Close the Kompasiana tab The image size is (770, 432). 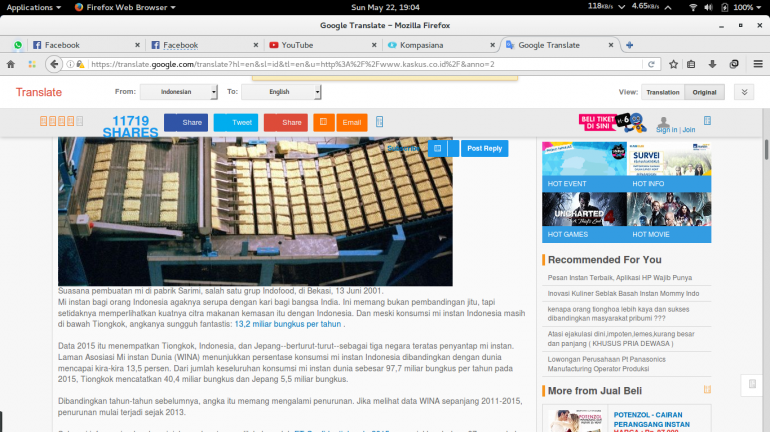[x=492, y=45]
